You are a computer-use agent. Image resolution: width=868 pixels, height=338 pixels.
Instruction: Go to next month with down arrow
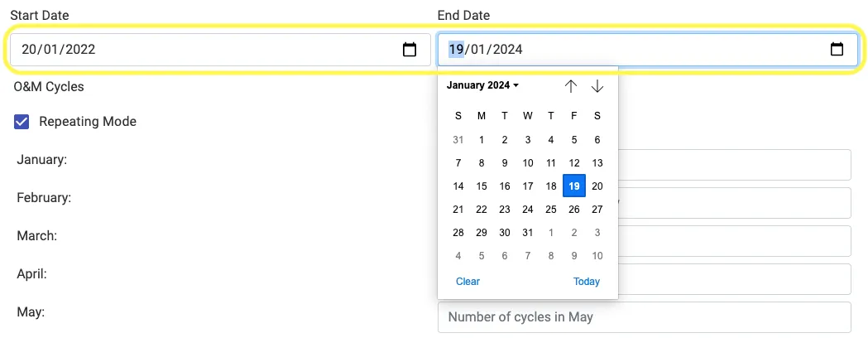tap(597, 86)
